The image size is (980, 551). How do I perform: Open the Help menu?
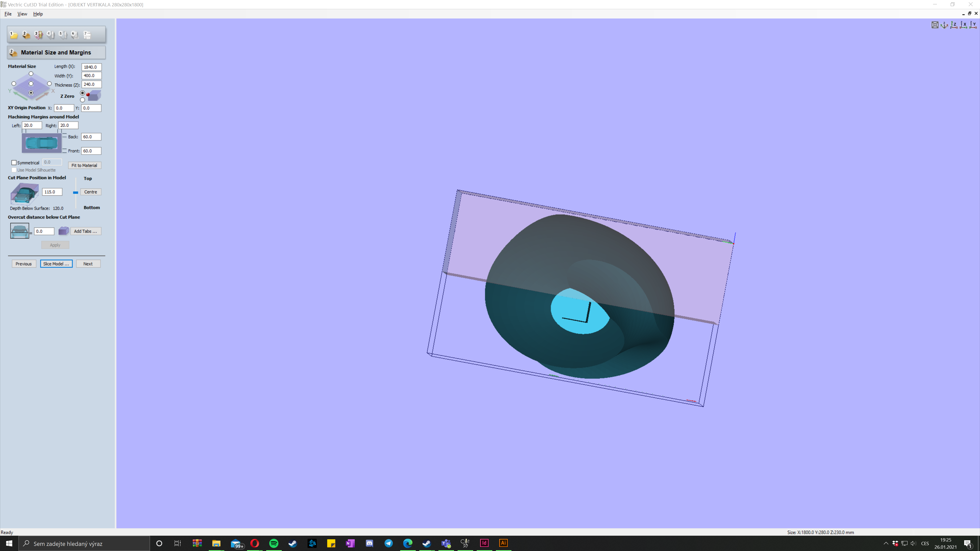tap(38, 14)
